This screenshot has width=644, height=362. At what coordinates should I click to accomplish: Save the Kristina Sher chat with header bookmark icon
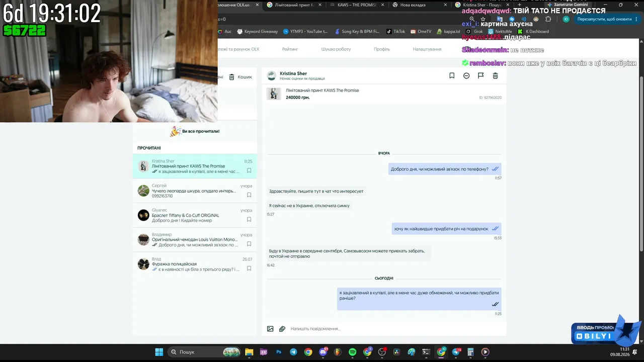point(452,76)
